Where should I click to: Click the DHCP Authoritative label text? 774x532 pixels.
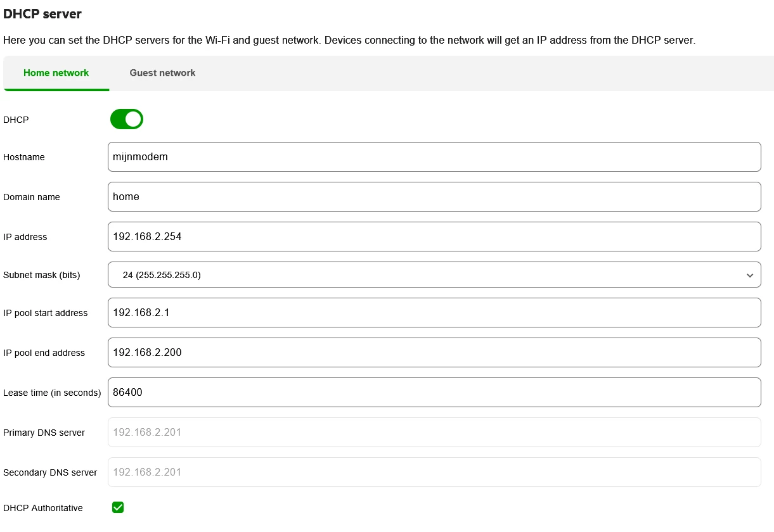(43, 508)
